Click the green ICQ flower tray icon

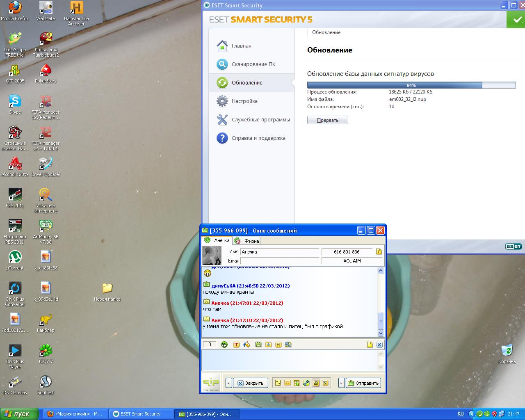[487, 414]
